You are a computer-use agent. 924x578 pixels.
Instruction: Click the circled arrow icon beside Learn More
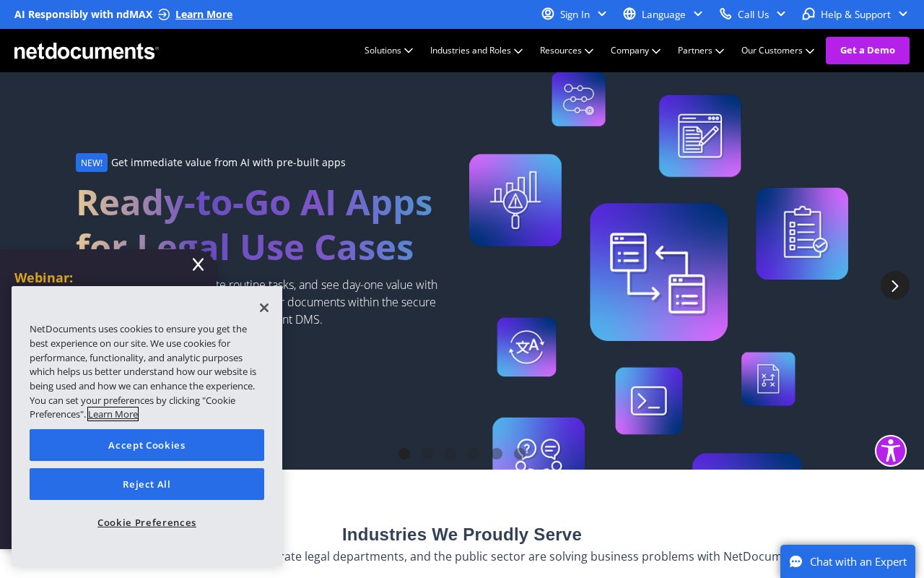(164, 14)
